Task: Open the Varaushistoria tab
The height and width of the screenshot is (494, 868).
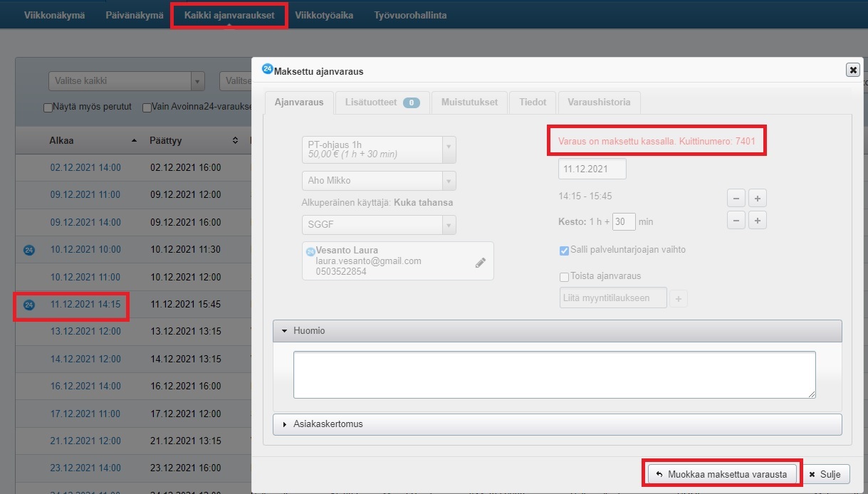Action: click(x=598, y=103)
